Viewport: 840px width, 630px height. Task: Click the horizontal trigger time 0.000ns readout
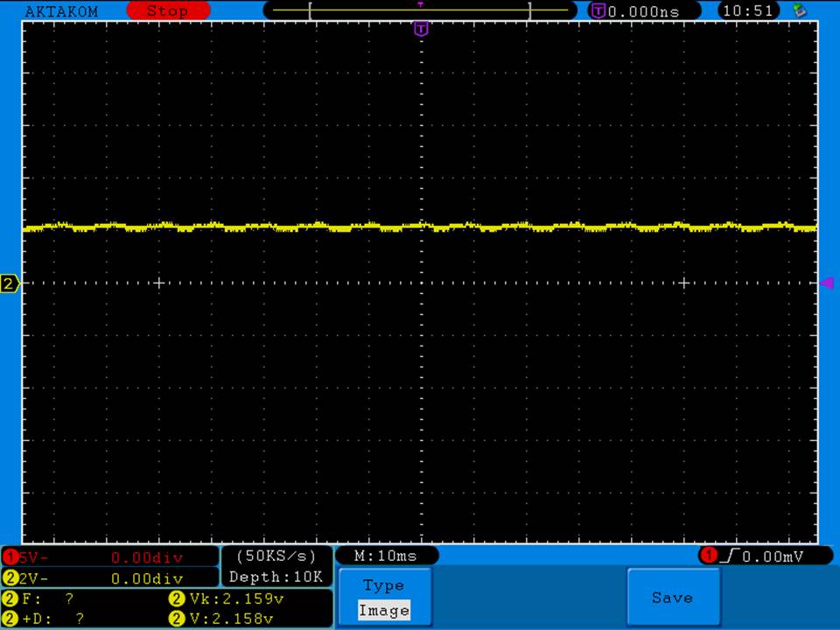click(645, 11)
